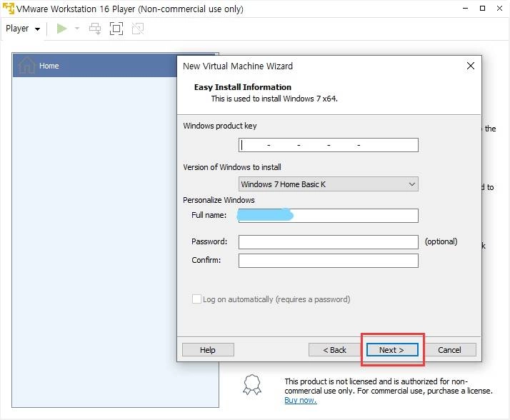
Task: Enter full screen mode icon
Action: tap(116, 29)
